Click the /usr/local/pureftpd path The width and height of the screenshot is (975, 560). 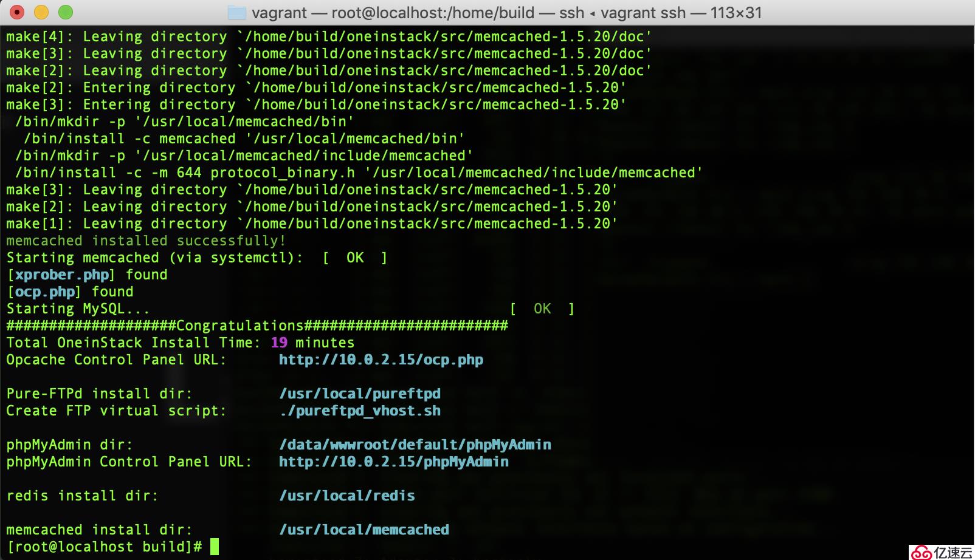360,394
